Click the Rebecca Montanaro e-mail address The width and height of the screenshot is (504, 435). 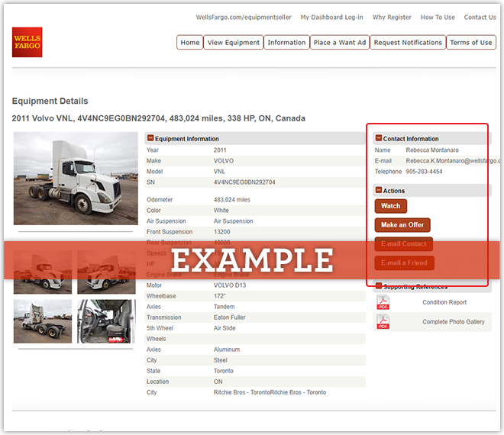click(453, 160)
